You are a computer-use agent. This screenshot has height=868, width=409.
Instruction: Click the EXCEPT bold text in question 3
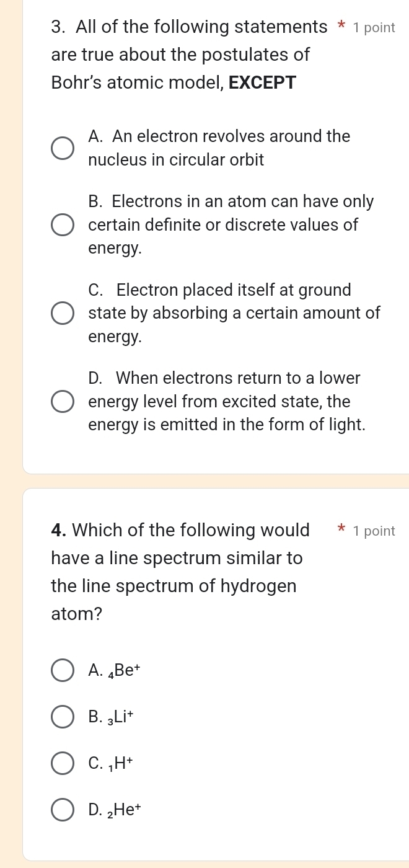pyautogui.click(x=262, y=82)
